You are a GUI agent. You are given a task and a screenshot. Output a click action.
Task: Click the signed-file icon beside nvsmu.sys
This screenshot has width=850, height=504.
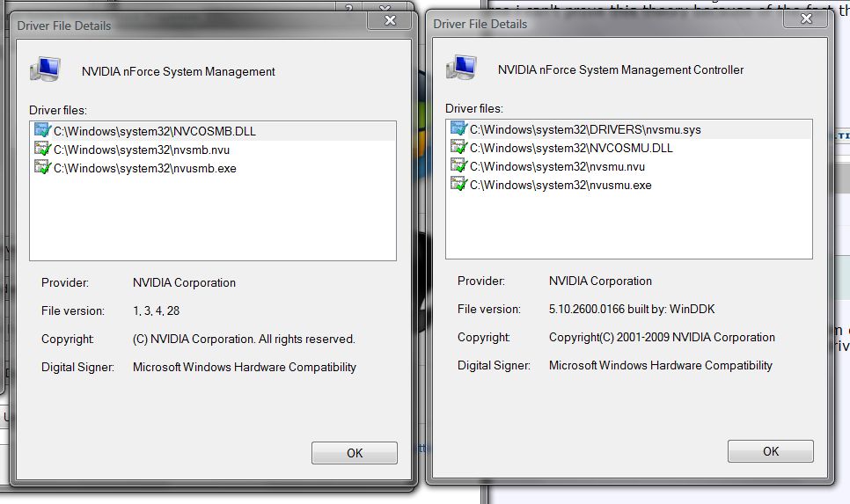point(458,128)
